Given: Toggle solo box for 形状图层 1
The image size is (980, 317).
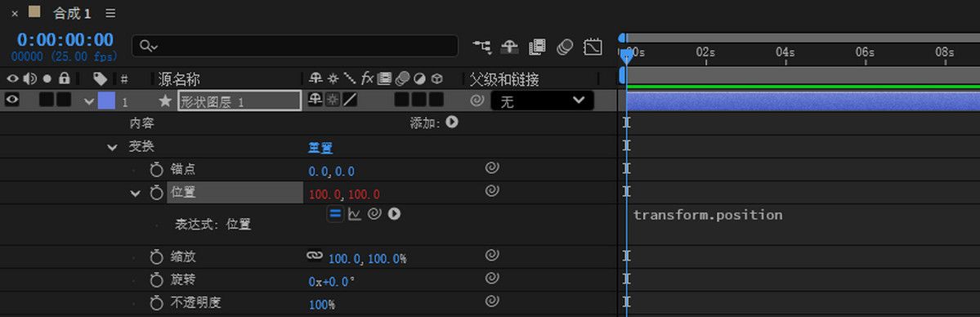Looking at the screenshot, I should tap(47, 100).
